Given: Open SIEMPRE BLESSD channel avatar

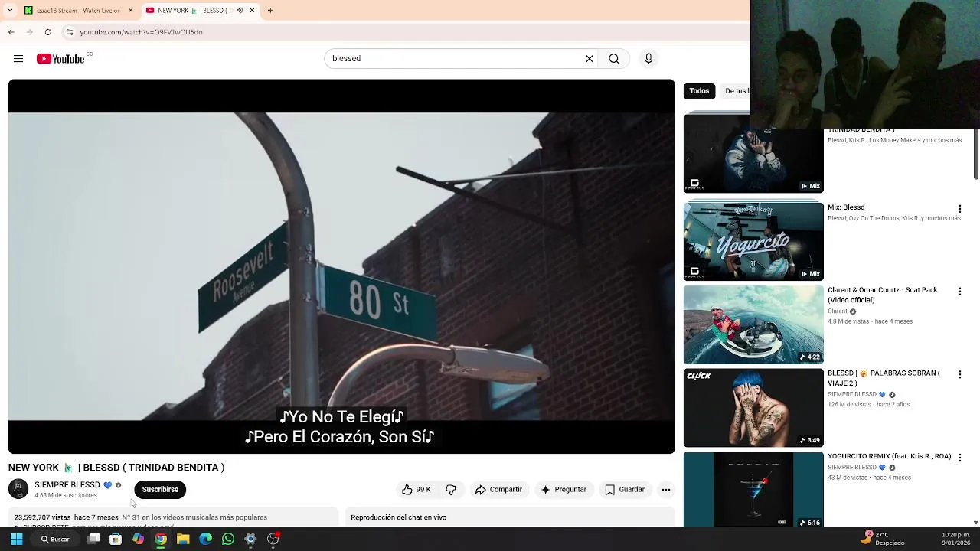Looking at the screenshot, I should [x=18, y=489].
